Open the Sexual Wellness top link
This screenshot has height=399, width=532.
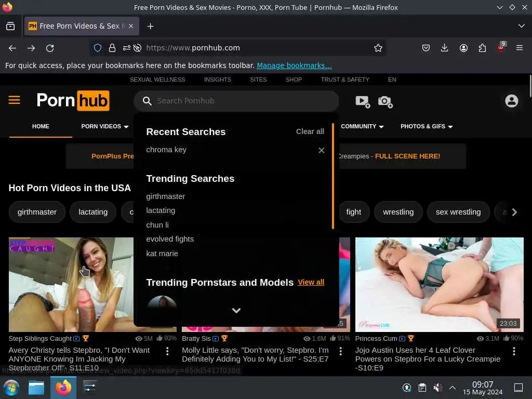(x=157, y=79)
